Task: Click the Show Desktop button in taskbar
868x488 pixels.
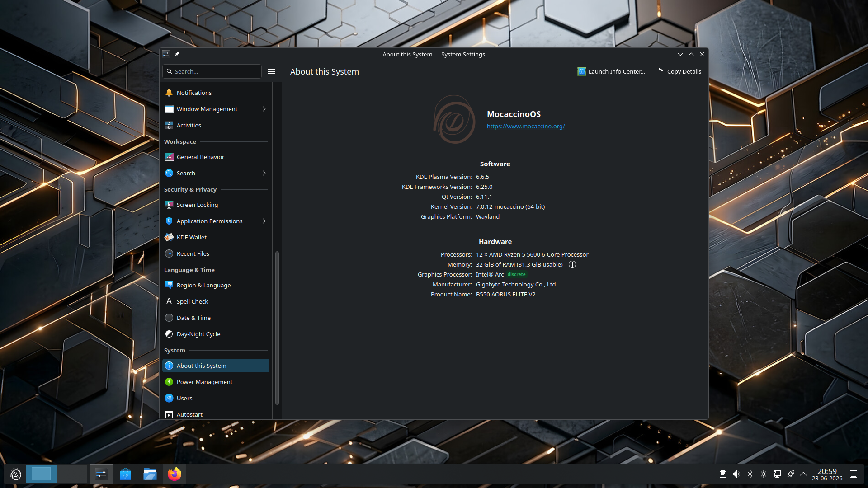Action: (854, 474)
